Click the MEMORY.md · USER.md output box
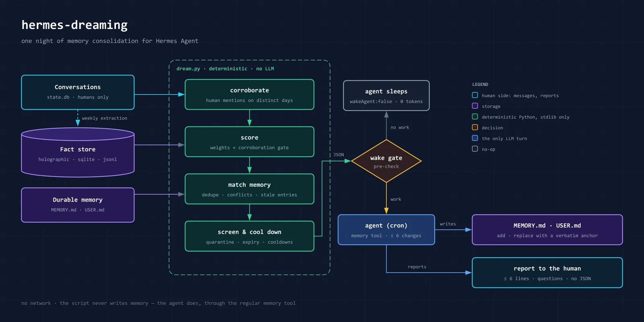Screen dimensions: 644x322 coord(547,230)
